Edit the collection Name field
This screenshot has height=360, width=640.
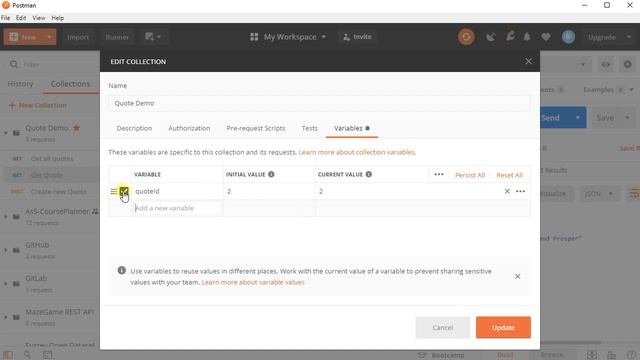(320, 103)
